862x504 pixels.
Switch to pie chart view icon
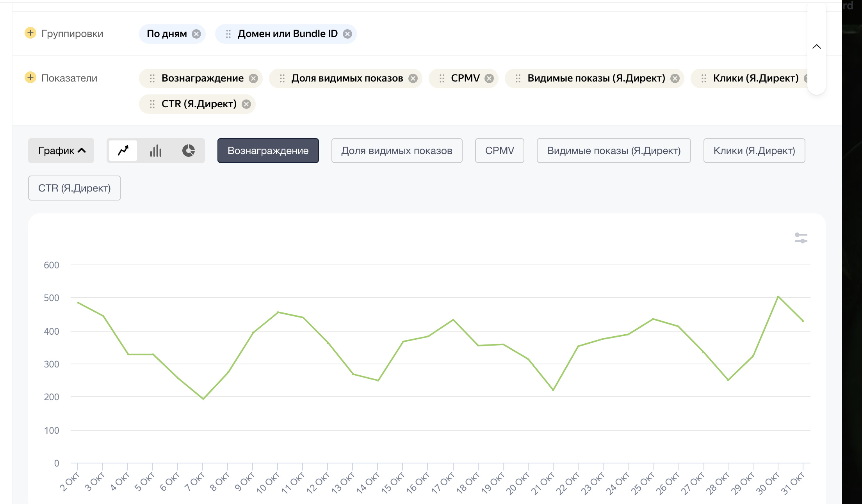coord(188,151)
